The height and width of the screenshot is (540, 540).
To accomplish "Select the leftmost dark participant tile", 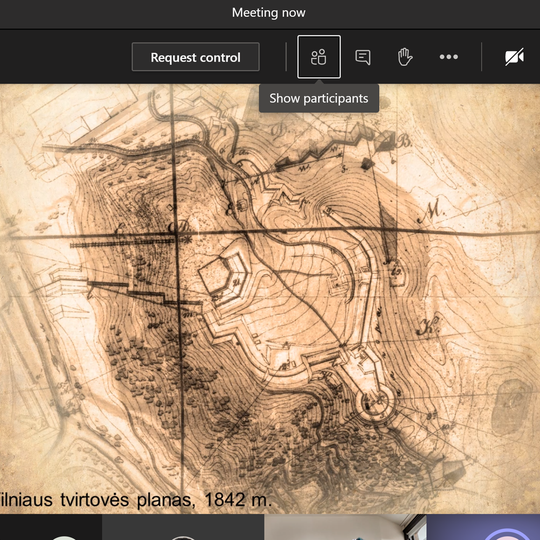I will click(x=51, y=527).
